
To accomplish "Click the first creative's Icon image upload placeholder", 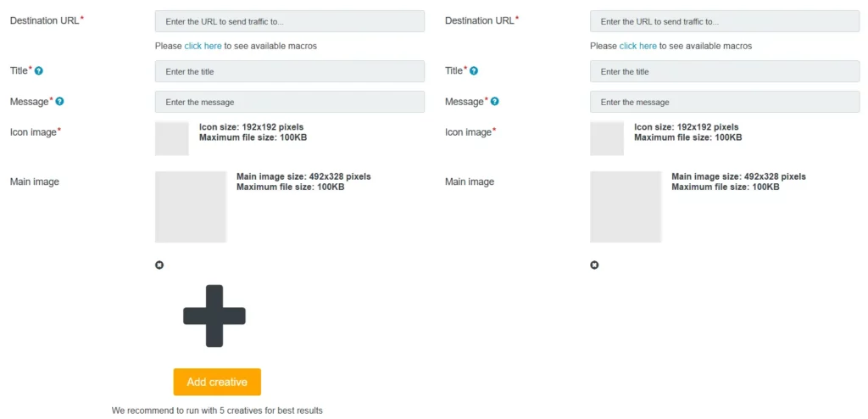I will pos(172,138).
